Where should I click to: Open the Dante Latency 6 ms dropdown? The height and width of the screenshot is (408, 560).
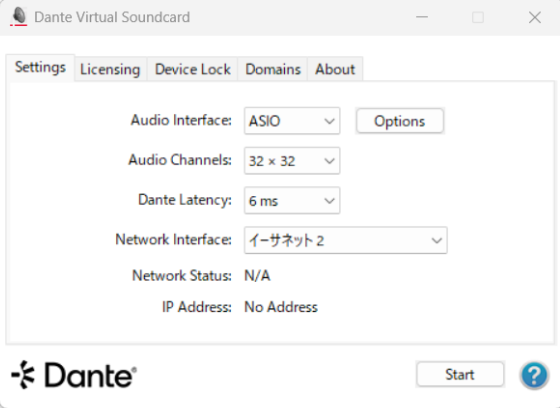292,200
